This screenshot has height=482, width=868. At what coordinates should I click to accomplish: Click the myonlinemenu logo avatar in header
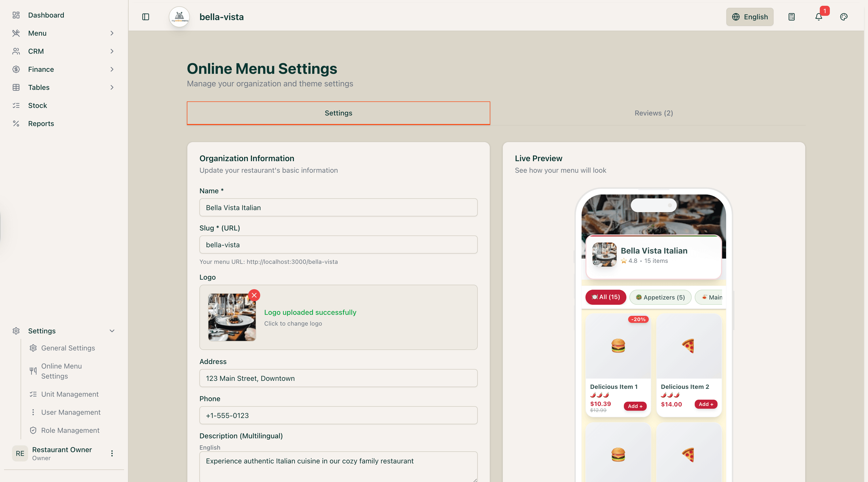(179, 17)
